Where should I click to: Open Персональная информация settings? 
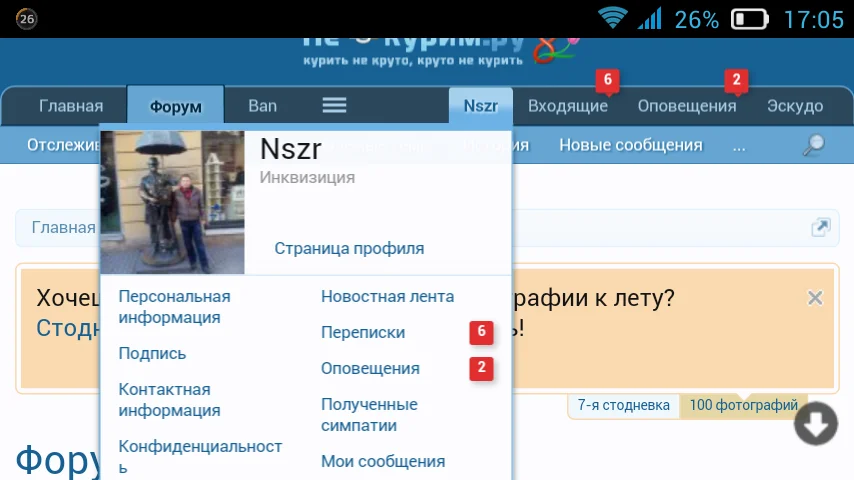coord(174,307)
